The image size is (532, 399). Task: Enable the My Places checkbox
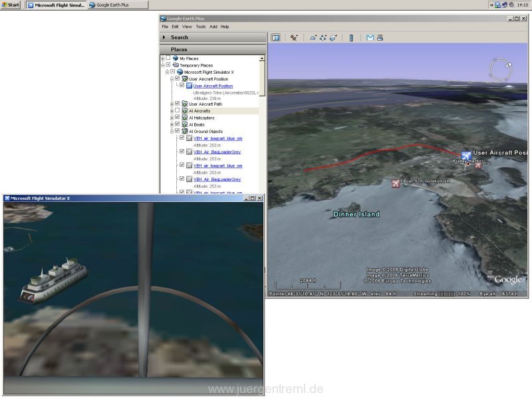168,58
